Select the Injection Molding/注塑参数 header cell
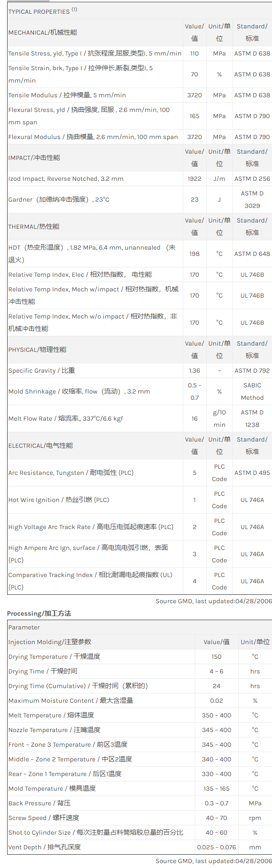The width and height of the screenshot is (272, 868). [x=50, y=642]
